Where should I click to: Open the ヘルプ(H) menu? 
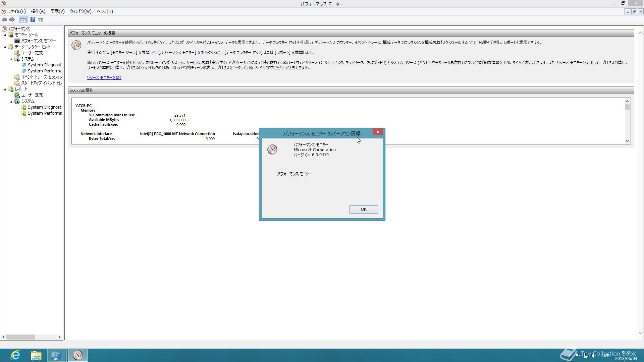point(105,11)
